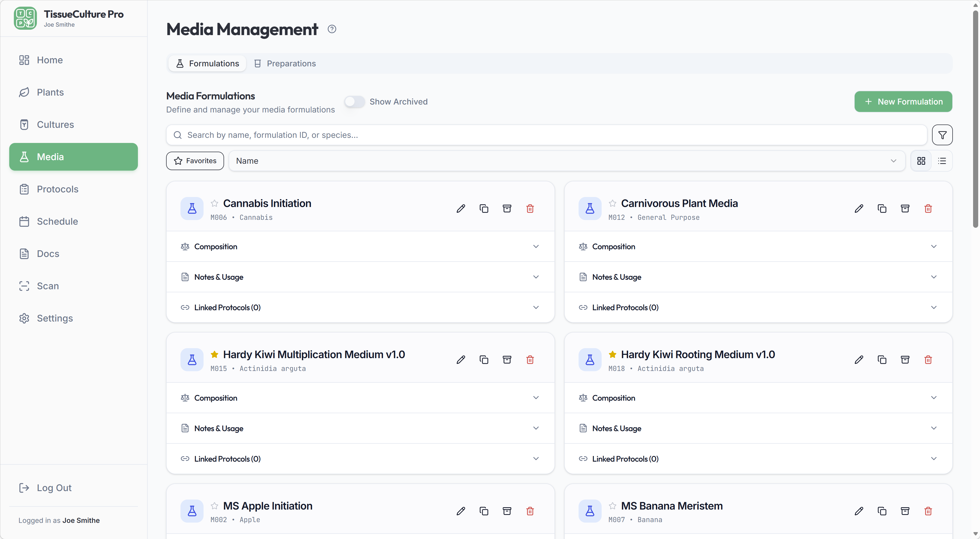Image resolution: width=980 pixels, height=539 pixels.
Task: Switch to grid view layout
Action: click(x=921, y=161)
